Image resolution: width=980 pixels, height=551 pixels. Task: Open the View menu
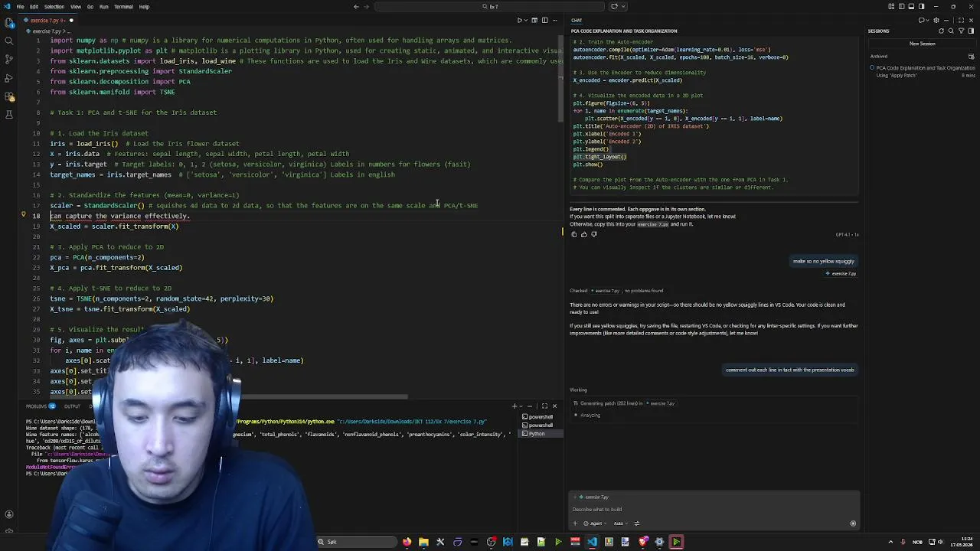(76, 6)
